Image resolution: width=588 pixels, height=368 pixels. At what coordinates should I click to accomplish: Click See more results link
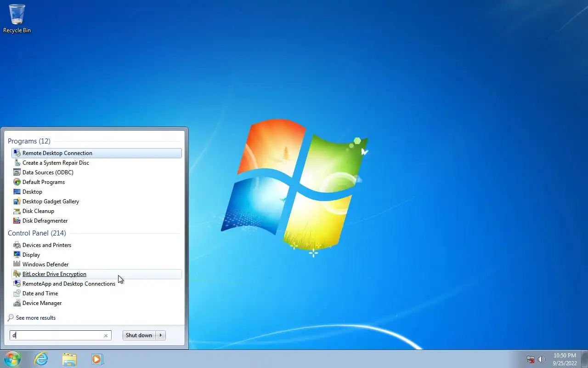[36, 318]
